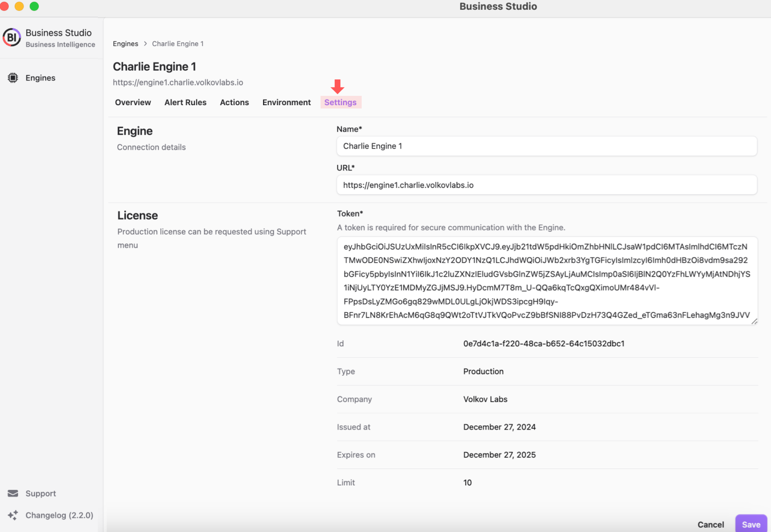Open the Support menu item
771x532 pixels.
pyautogui.click(x=41, y=494)
